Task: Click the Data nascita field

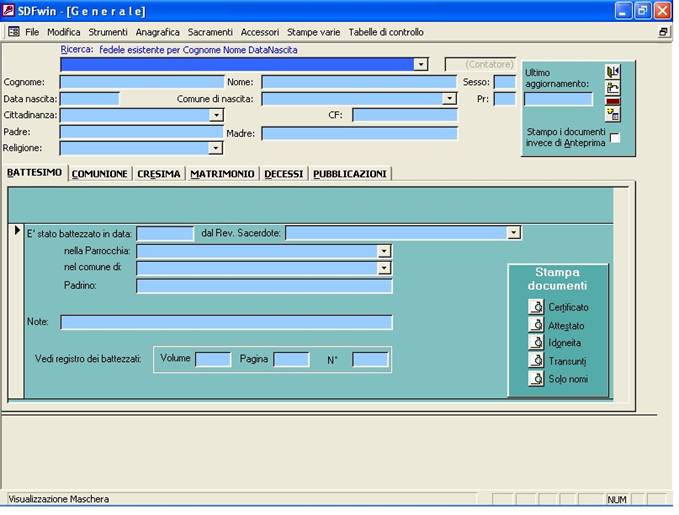Action: coord(90,99)
